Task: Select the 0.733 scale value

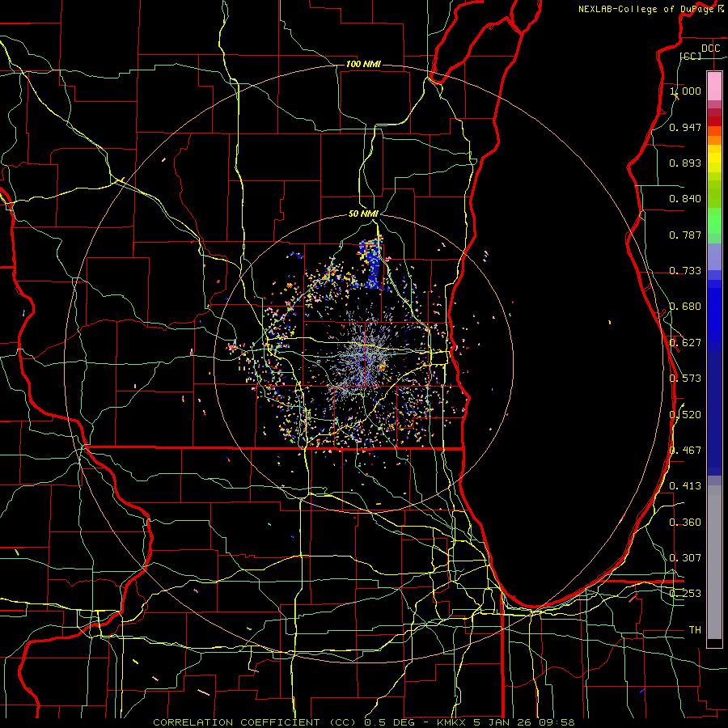Action: pyautogui.click(x=685, y=271)
